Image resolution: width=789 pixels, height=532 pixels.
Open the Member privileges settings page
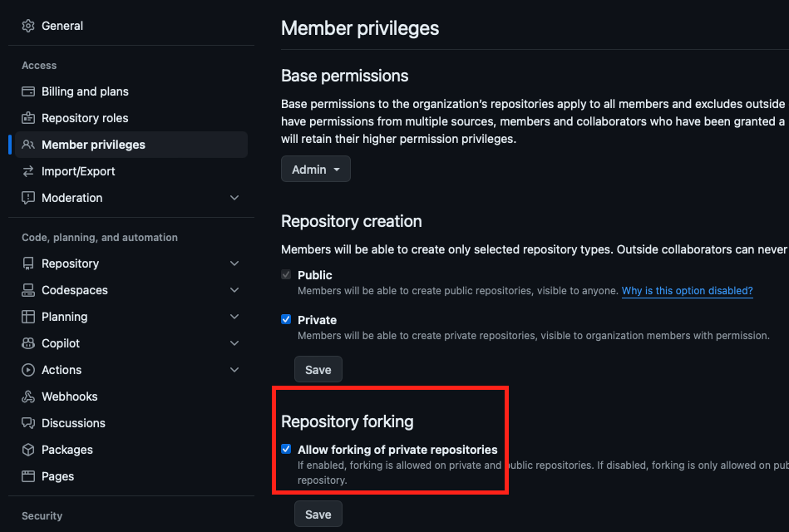coord(93,145)
